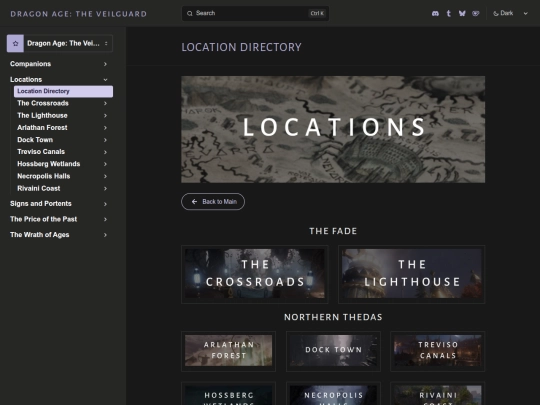Open the Bluesky butterfly icon
The height and width of the screenshot is (405, 540).
462,13
